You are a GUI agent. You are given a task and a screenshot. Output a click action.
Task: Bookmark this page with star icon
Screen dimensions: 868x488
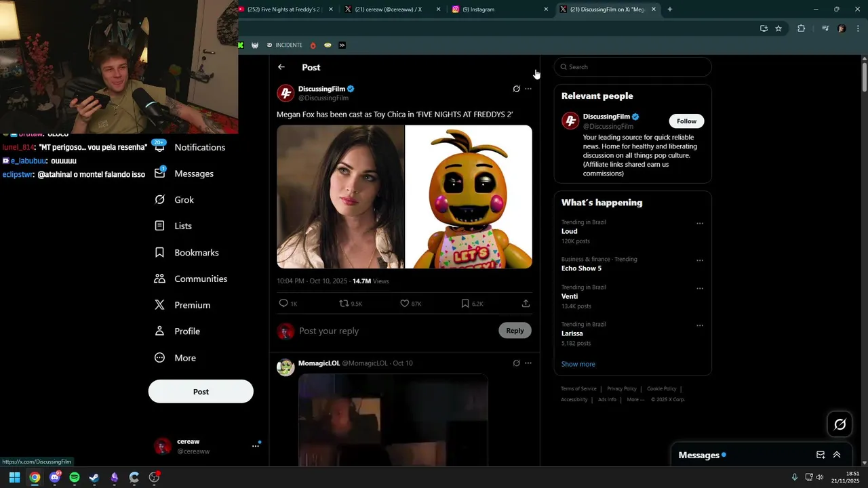[778, 28]
